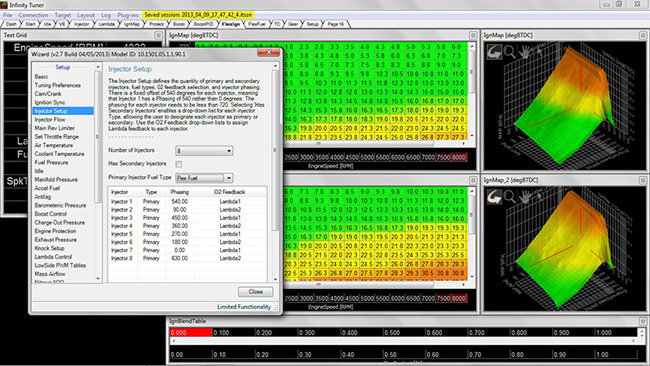Switch to the VE tab
Viewport: 650px width, 366px height.
click(62, 24)
